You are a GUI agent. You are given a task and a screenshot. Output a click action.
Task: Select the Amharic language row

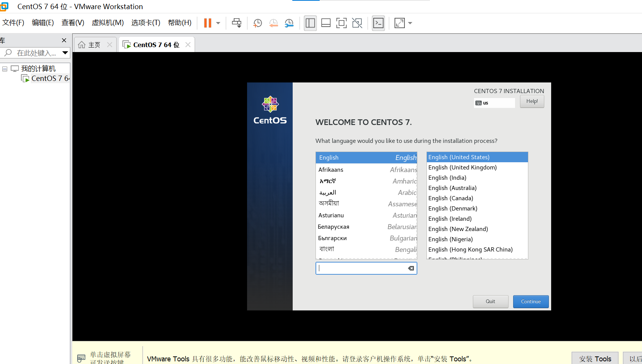click(x=366, y=181)
